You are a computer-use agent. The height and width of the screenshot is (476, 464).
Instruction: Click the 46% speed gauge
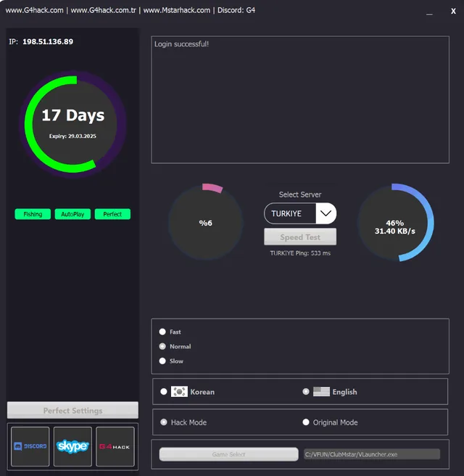point(395,223)
